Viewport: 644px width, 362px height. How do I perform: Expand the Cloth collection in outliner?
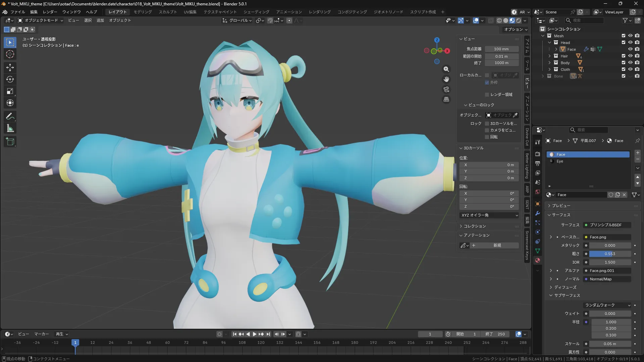549,70
